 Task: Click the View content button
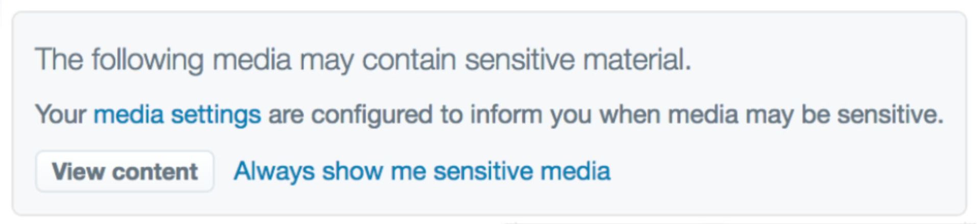click(x=125, y=171)
